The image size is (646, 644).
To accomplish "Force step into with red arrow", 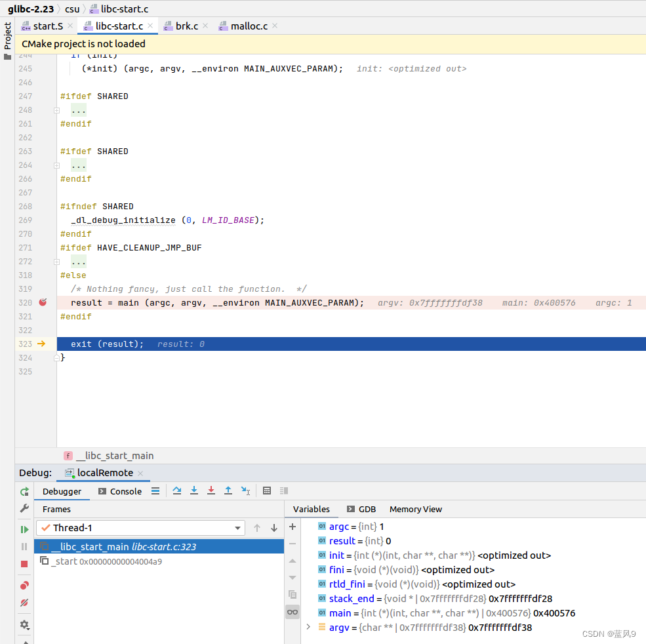I will coord(211,491).
